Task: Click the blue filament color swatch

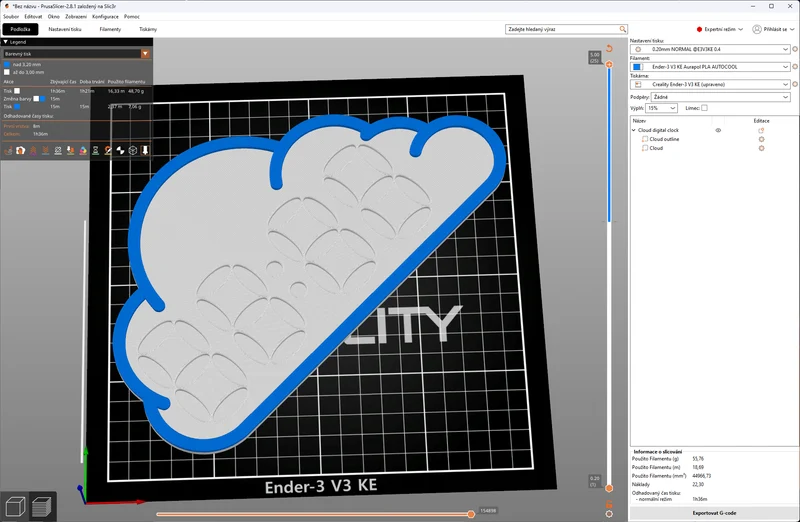Action: 637,67
